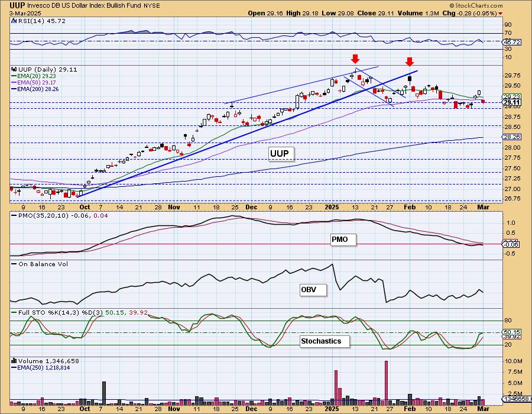Click the 29.75 price axis label
This screenshot has height=414, width=532.
tap(512, 75)
